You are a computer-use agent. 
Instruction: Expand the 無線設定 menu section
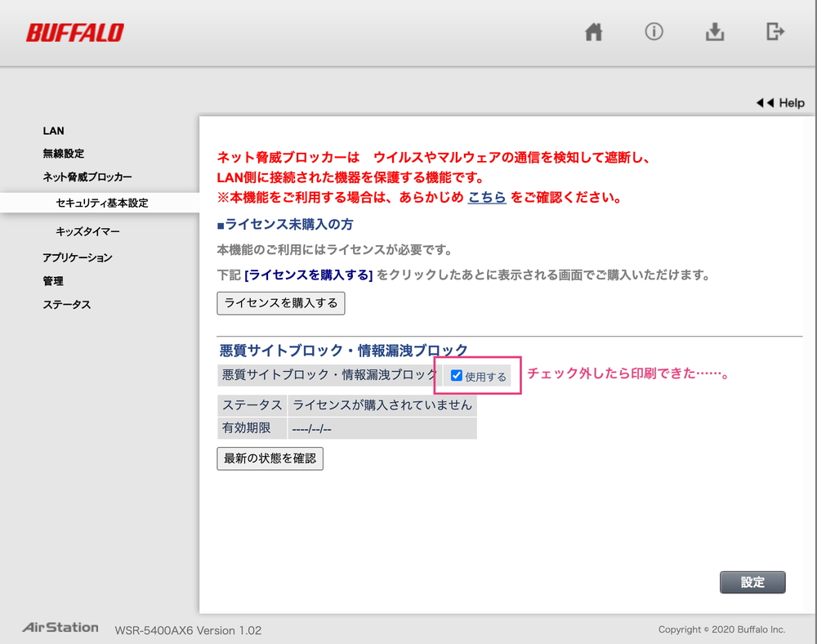click(x=64, y=154)
